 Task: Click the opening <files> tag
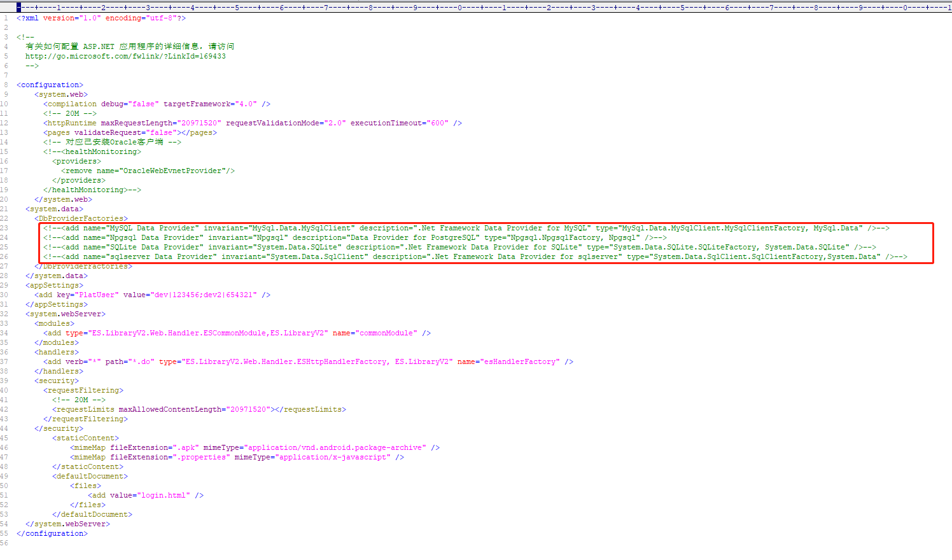(85, 486)
